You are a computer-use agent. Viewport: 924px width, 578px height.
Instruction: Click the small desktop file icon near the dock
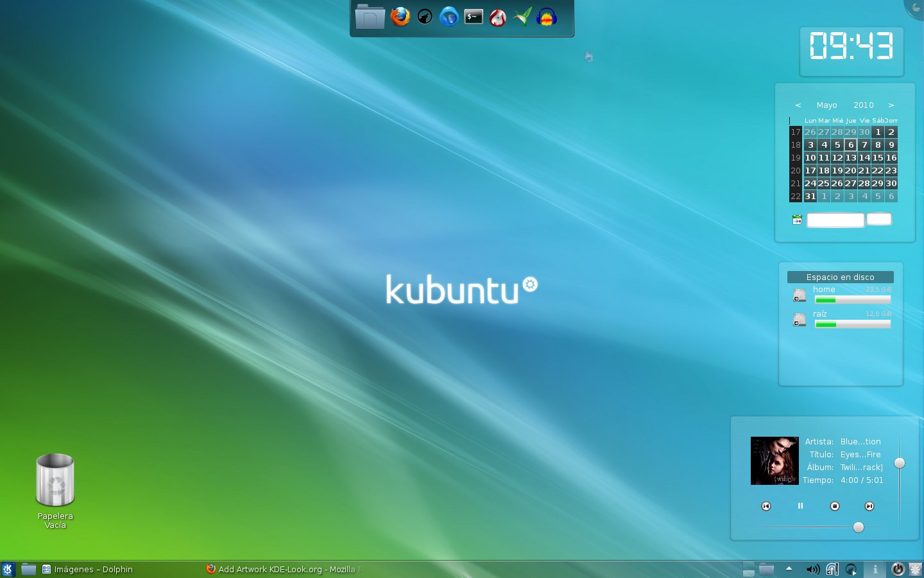pos(588,57)
